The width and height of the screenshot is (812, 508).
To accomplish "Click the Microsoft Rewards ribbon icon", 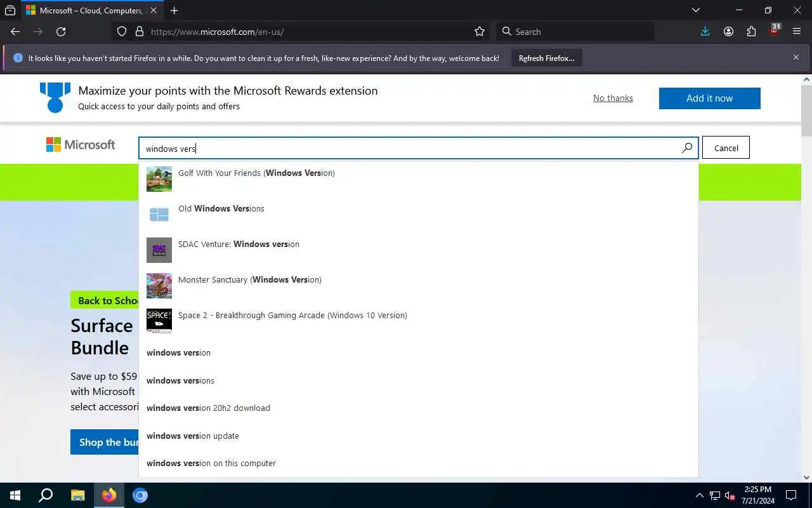I will tap(55, 97).
